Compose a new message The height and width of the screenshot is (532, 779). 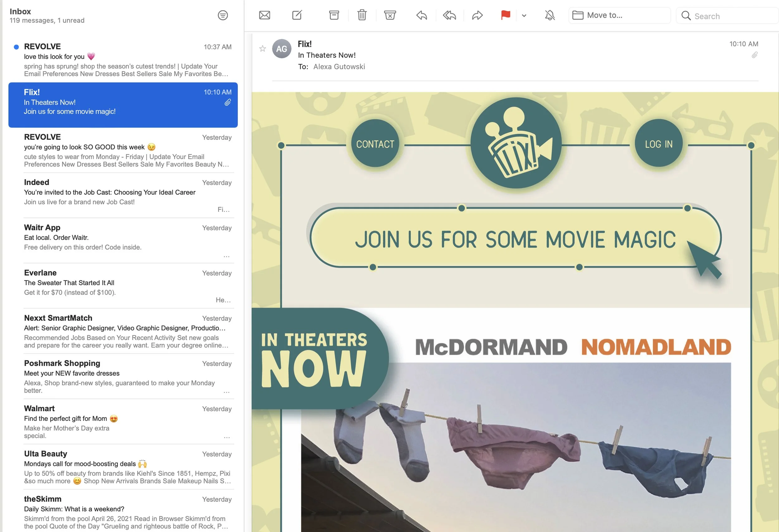(297, 15)
